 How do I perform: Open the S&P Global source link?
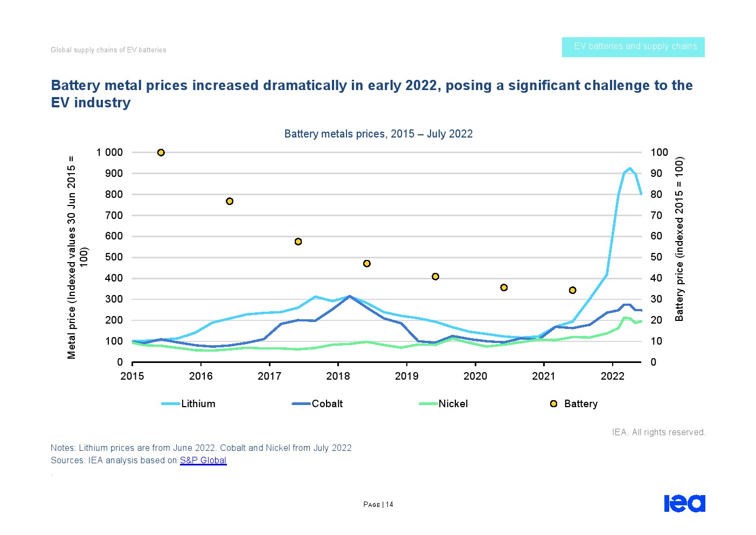(203, 460)
